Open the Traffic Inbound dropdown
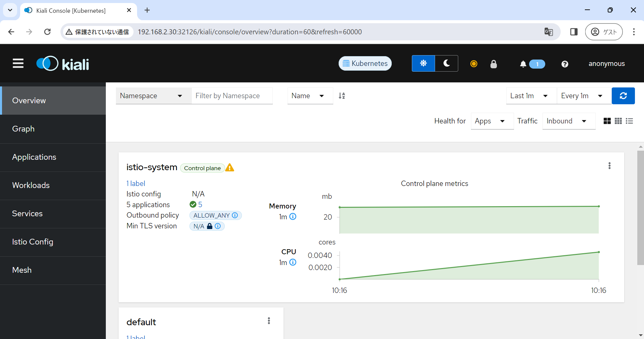 click(568, 121)
